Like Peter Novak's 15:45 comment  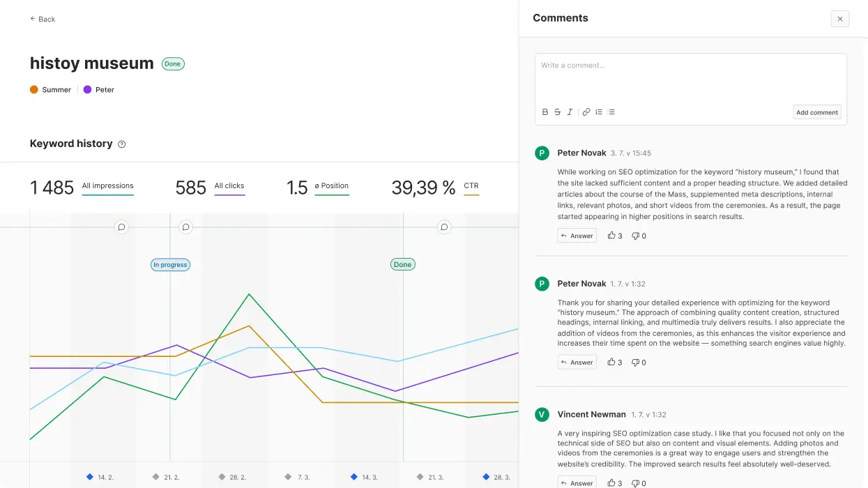(614, 236)
